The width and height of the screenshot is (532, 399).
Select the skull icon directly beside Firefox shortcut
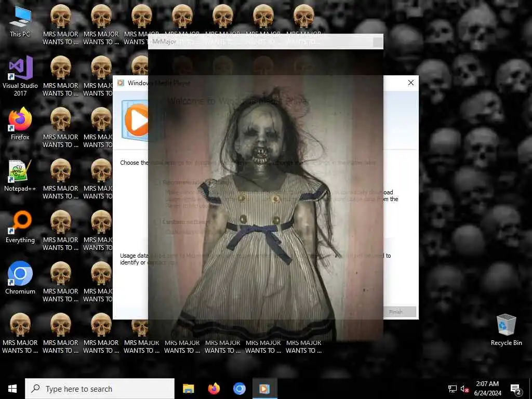pyautogui.click(x=60, y=128)
